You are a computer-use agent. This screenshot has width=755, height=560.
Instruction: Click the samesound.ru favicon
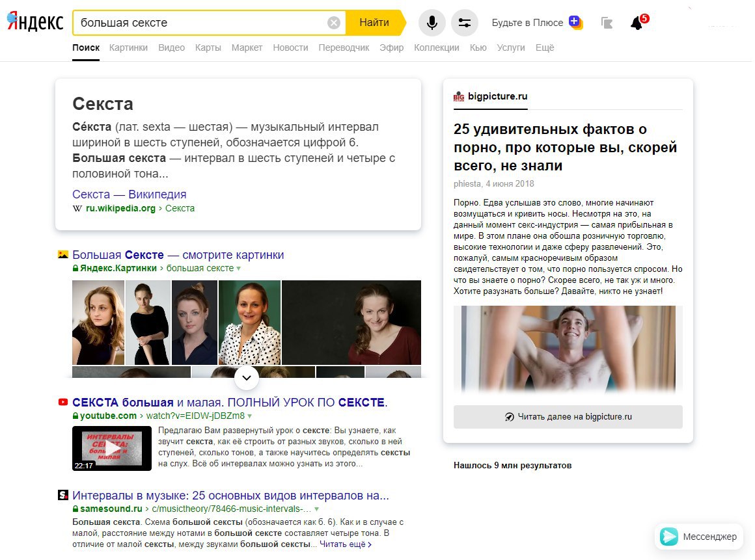click(x=62, y=495)
